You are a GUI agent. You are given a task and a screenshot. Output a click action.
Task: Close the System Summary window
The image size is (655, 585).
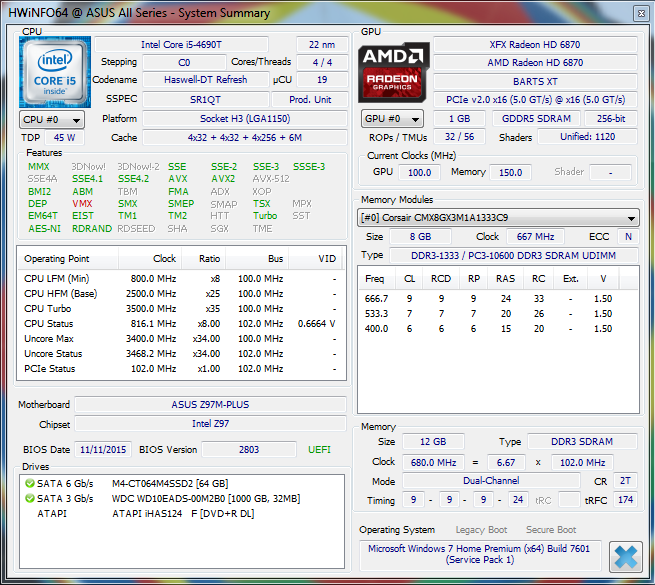pyautogui.click(x=641, y=13)
